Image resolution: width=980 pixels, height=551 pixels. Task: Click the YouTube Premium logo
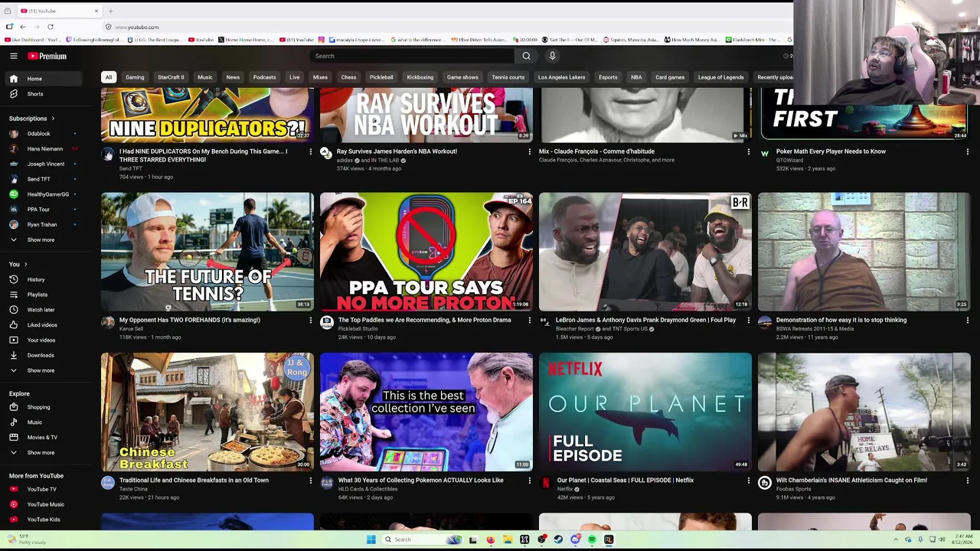click(47, 56)
